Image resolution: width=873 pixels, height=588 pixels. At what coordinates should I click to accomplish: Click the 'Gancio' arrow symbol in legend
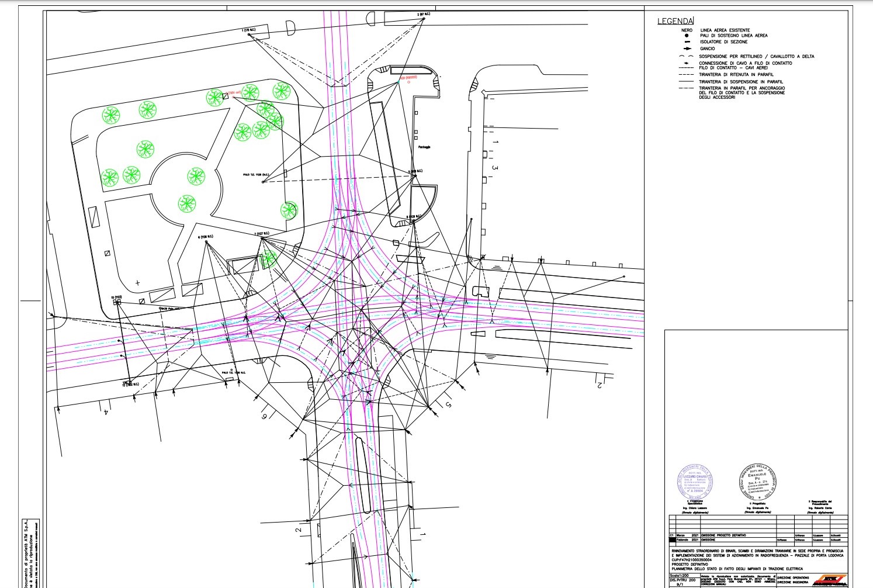click(x=687, y=49)
